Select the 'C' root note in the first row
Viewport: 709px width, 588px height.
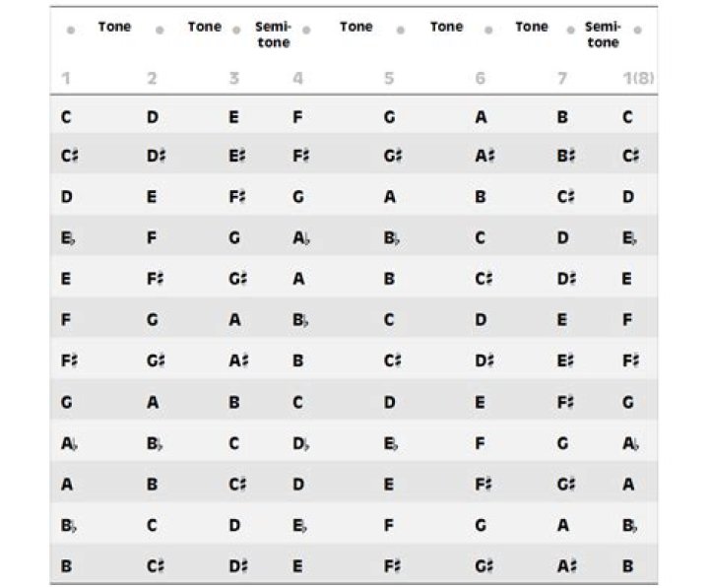click(66, 117)
